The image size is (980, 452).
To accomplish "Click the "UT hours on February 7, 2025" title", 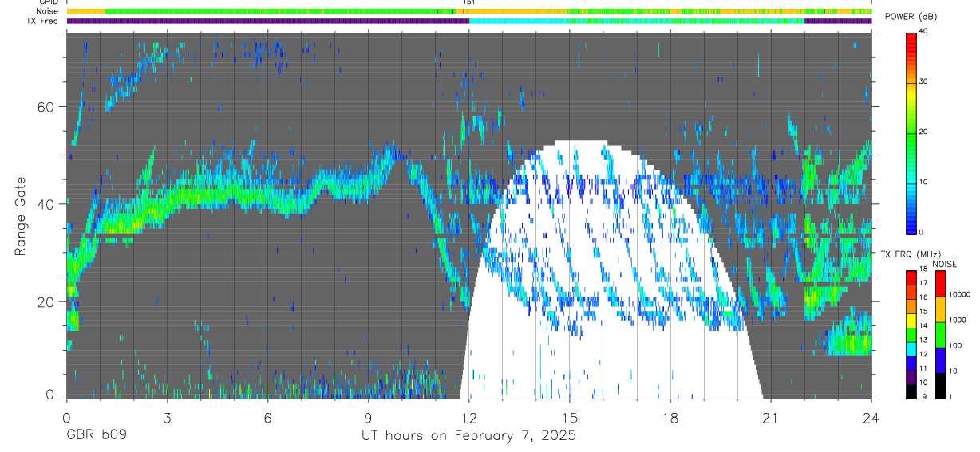I will click(x=469, y=436).
